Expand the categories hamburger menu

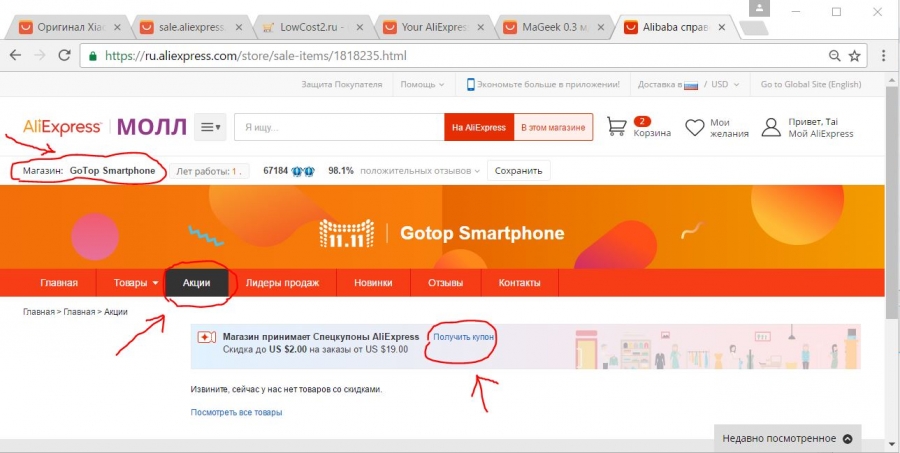pos(210,127)
